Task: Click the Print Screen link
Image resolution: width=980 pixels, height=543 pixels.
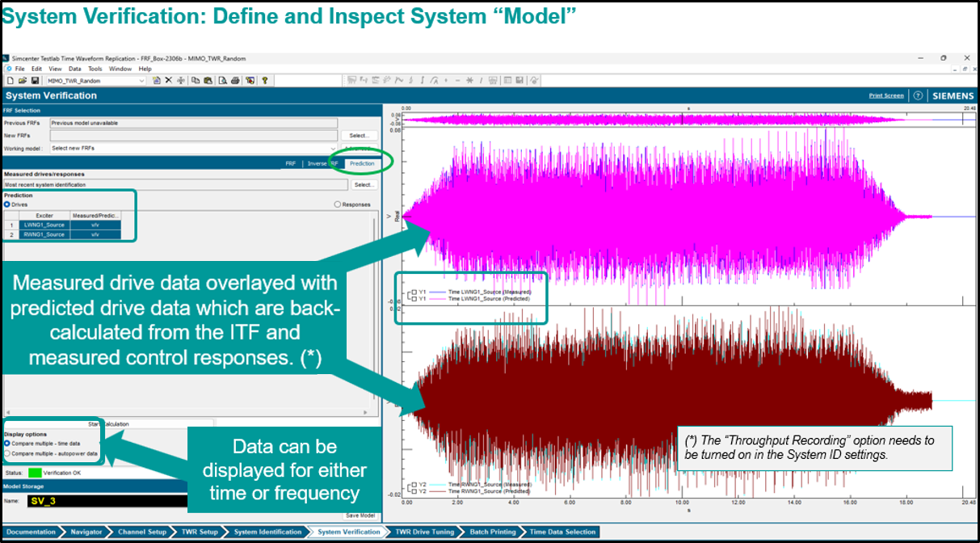Action: 886,95
